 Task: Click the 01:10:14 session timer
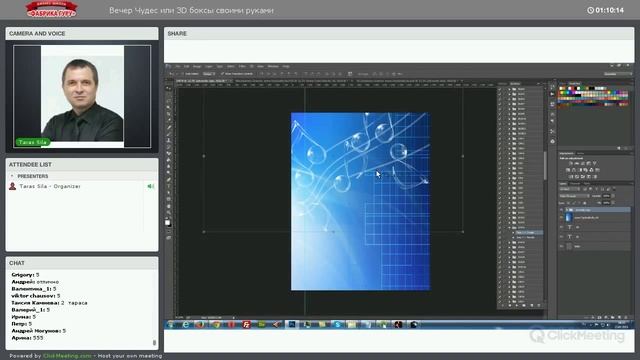click(x=605, y=10)
